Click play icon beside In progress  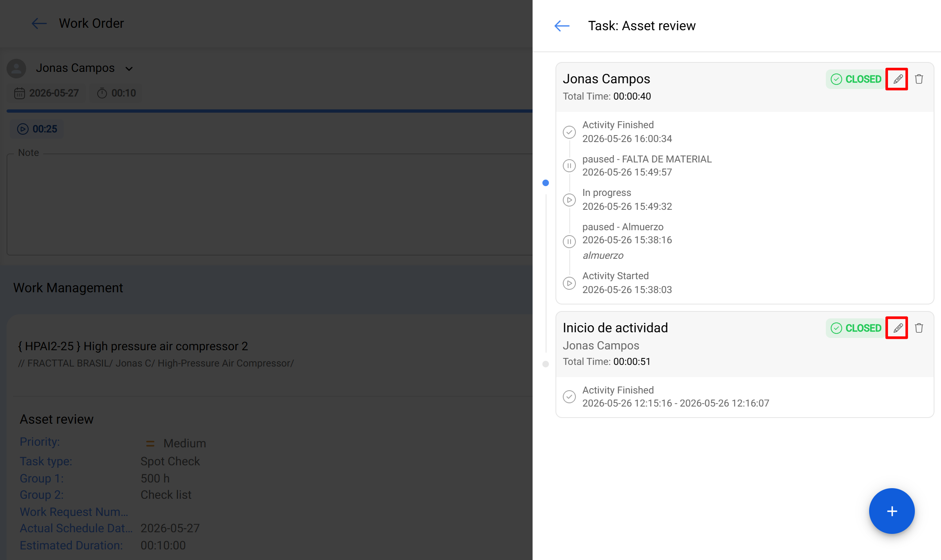point(569,200)
